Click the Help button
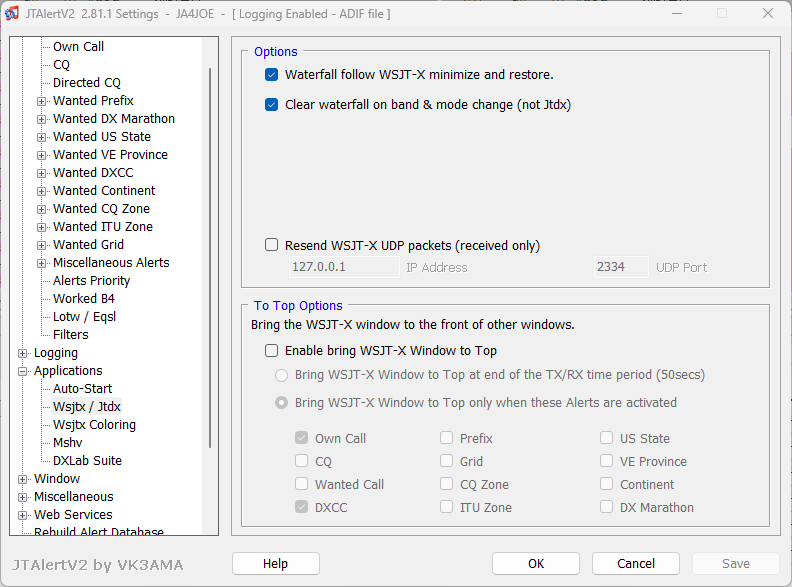The width and height of the screenshot is (792, 587). (276, 563)
